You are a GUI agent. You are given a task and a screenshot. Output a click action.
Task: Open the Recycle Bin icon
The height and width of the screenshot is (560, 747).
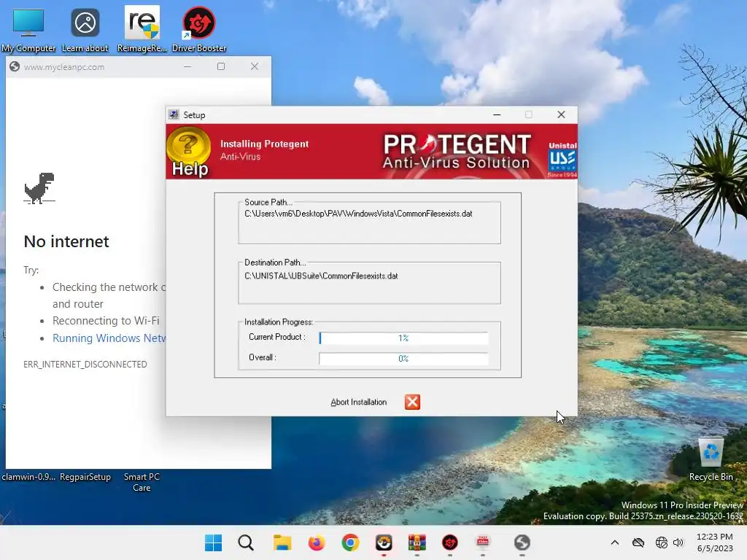tap(711, 459)
